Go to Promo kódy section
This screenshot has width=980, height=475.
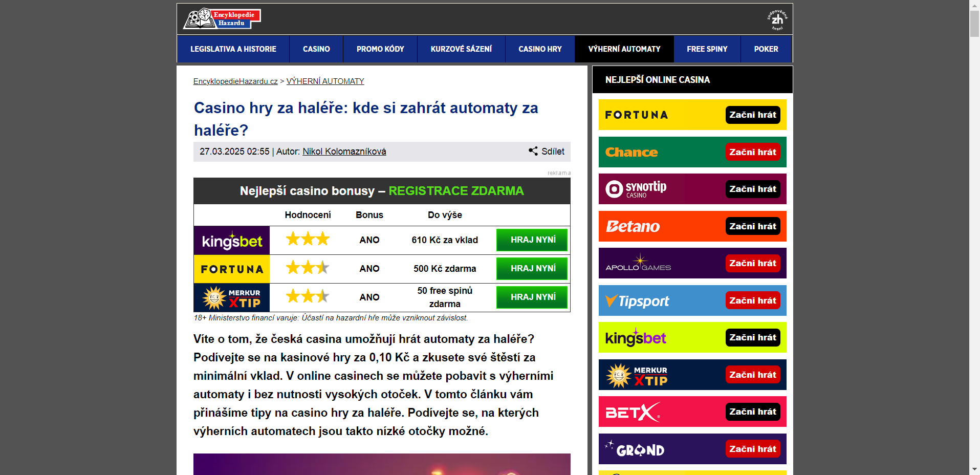click(x=380, y=49)
